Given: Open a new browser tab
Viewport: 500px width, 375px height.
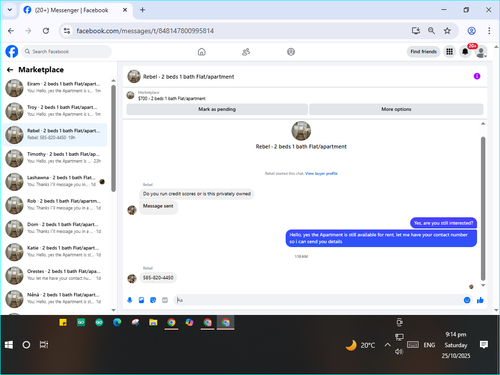Looking at the screenshot, I should (x=142, y=10).
